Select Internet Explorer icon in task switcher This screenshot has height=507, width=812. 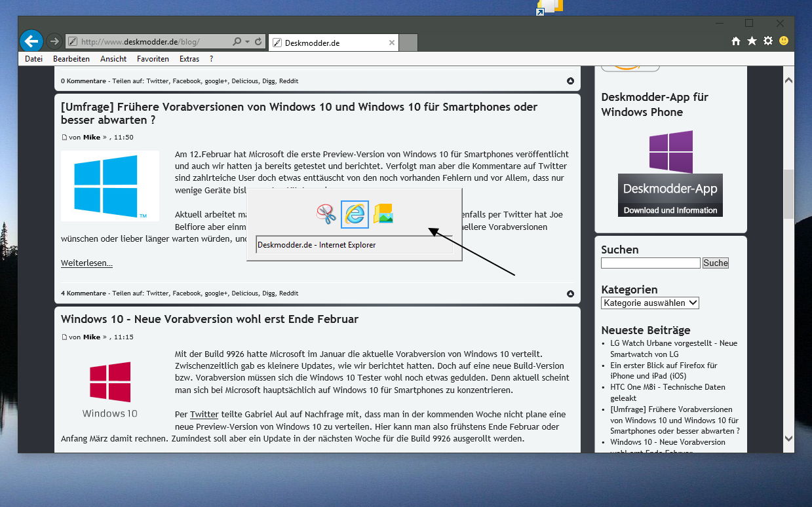tap(355, 214)
